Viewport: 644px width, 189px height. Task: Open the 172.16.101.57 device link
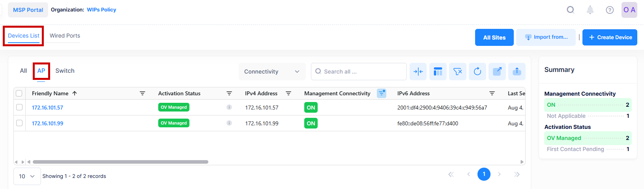pos(47,108)
